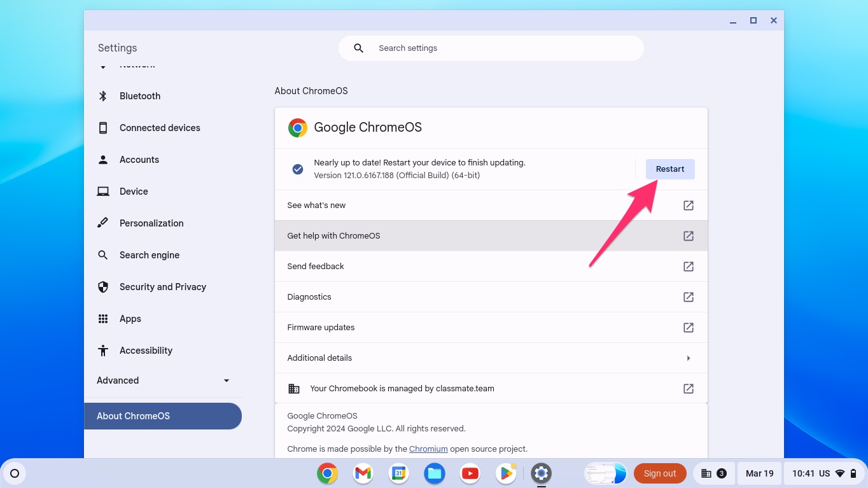Screen dimensions: 868x488
Task: Click the Personalization brush icon
Action: click(x=103, y=223)
